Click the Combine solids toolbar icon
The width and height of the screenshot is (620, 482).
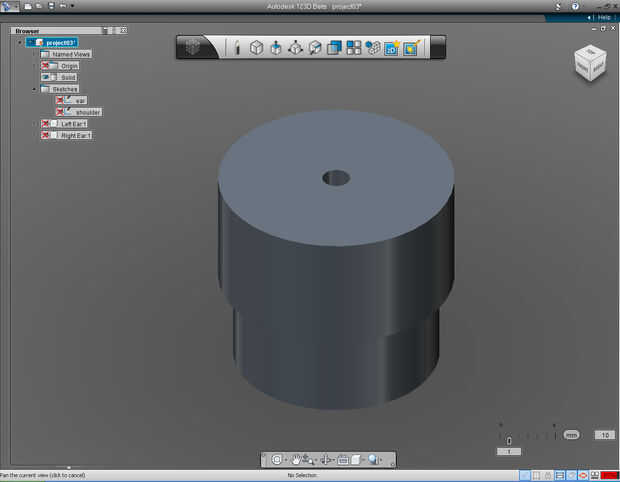(335, 47)
